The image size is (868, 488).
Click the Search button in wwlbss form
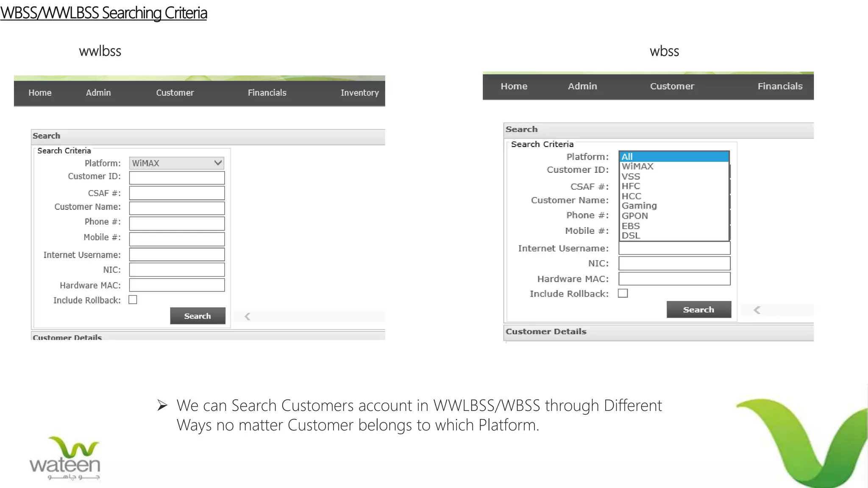(198, 316)
